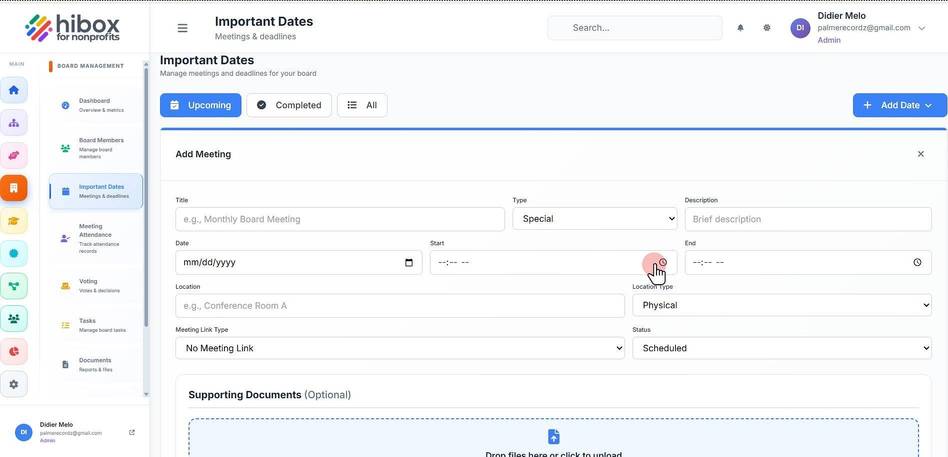Viewport: 948px width, 457px height.
Task: Click the upload file icon
Action: pyautogui.click(x=553, y=436)
